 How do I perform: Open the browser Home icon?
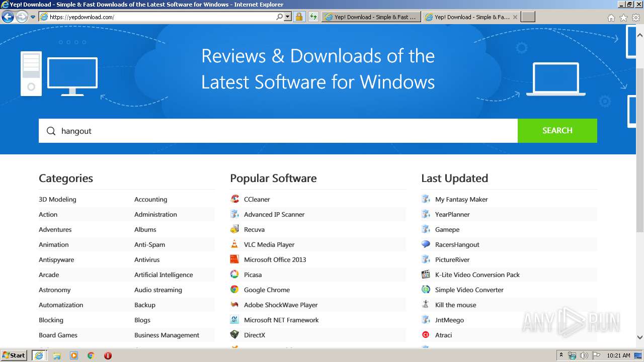(x=611, y=17)
